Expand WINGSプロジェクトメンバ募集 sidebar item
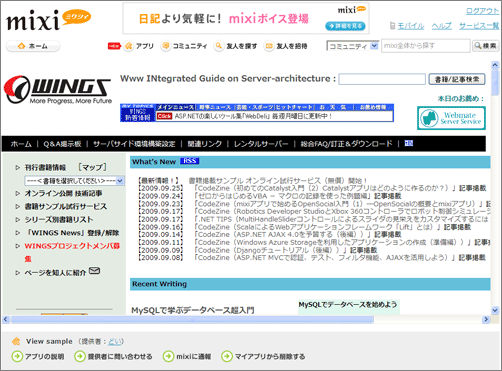This screenshot has height=371, width=502. (18, 246)
